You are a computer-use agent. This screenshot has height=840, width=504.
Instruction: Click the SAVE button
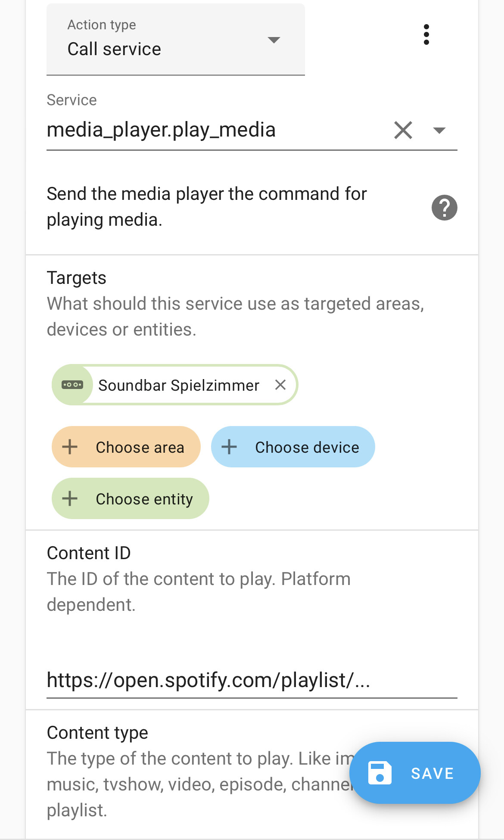coord(415,772)
